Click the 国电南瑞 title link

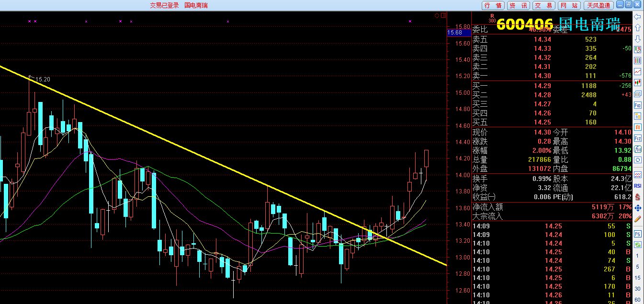tap(196, 5)
